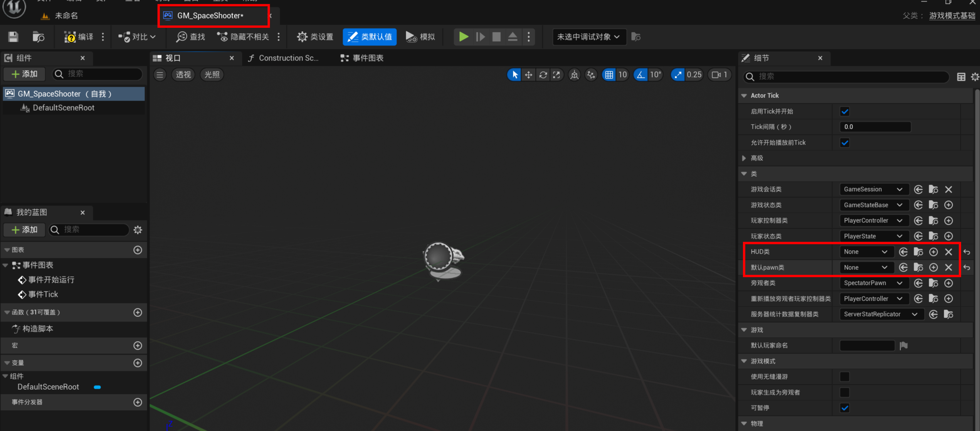Compile the blueprint
This screenshot has height=431, width=980.
79,37
